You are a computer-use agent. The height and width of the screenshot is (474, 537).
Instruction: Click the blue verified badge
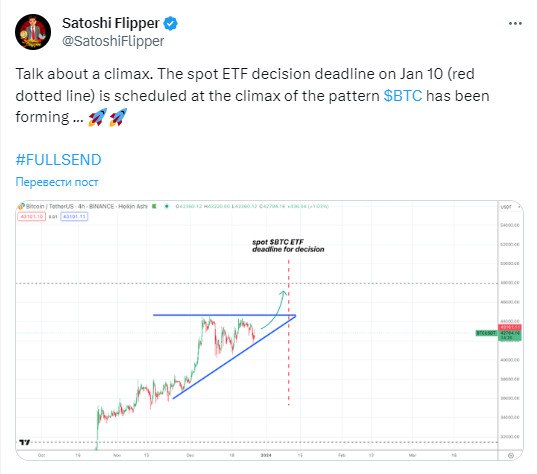(x=170, y=23)
